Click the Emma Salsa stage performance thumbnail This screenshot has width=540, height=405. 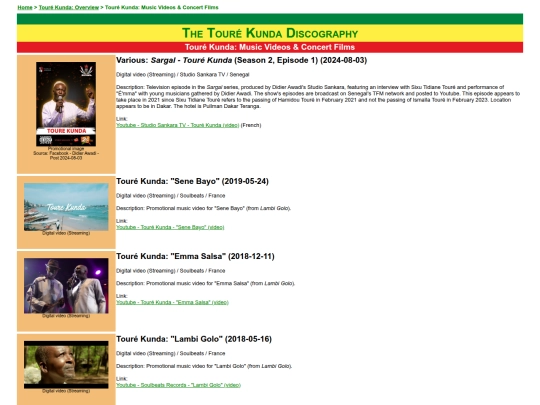(x=66, y=285)
